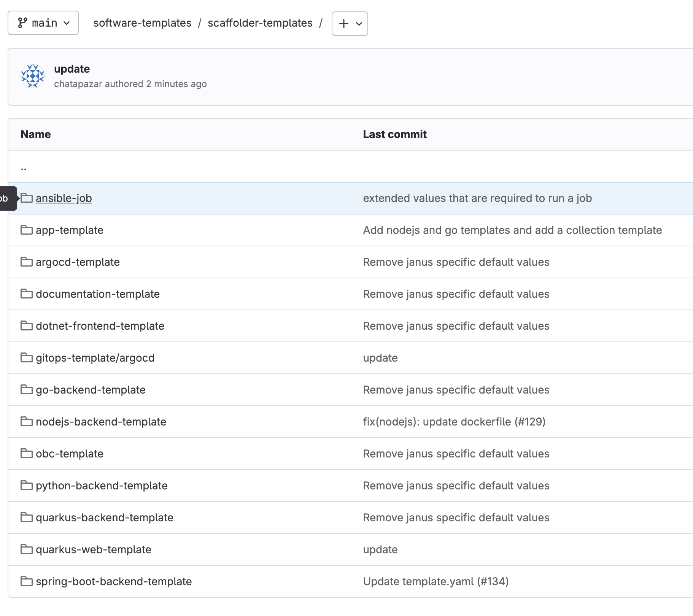The image size is (693, 616).
Task: Open the nodejs-backend-template folder
Action: 101,422
